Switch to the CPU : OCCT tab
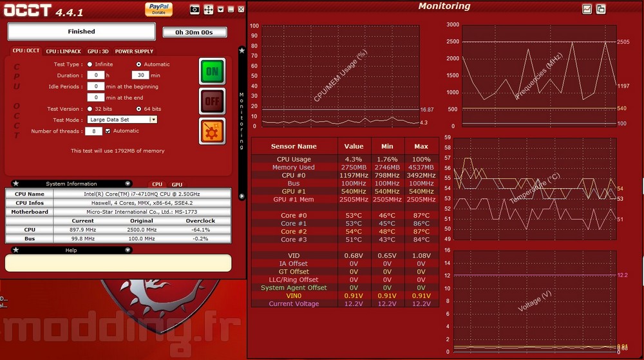The image size is (644, 360). click(26, 50)
